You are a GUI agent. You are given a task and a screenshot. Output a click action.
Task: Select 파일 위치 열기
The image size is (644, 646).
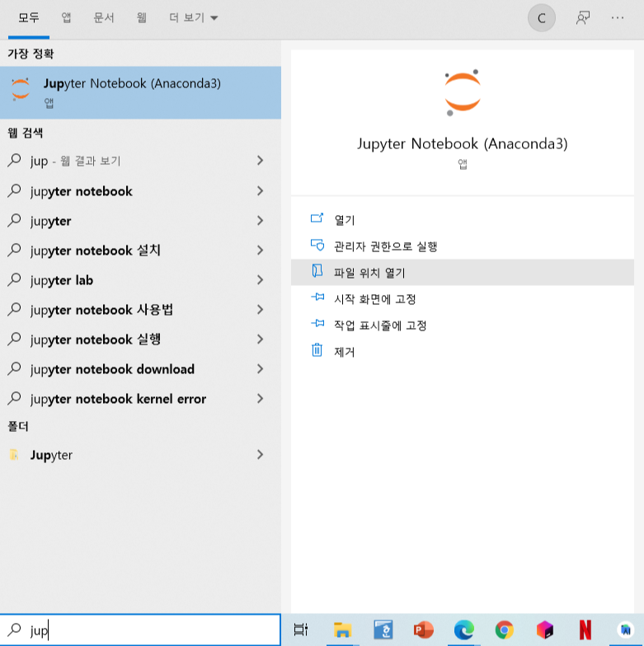[x=462, y=272]
